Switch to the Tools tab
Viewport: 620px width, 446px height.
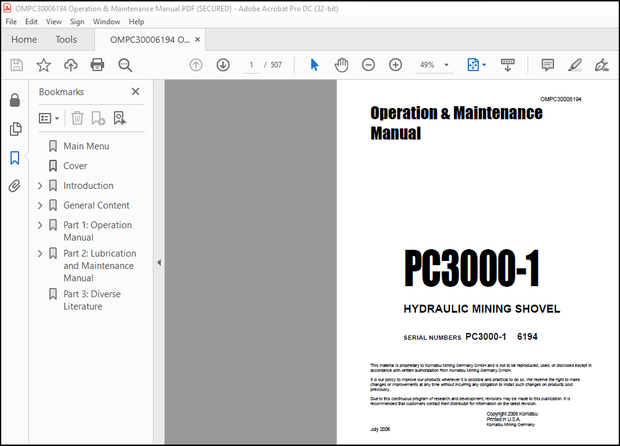click(x=66, y=39)
